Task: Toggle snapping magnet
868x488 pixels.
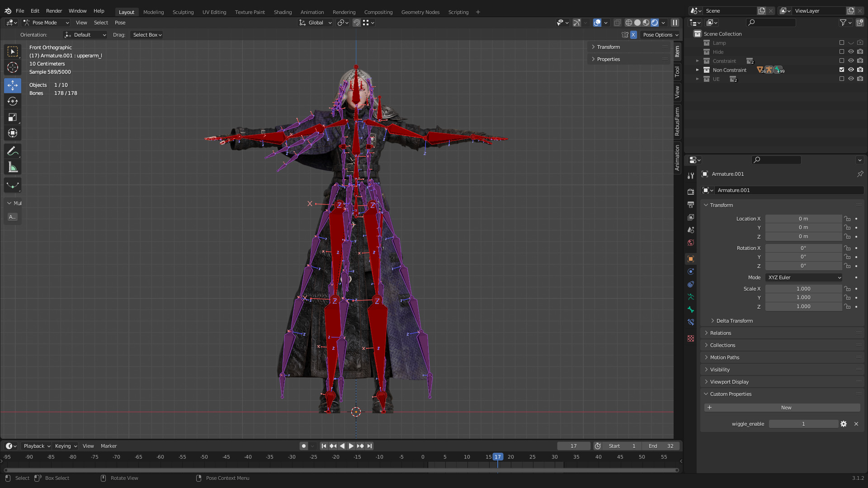Action: point(357,23)
